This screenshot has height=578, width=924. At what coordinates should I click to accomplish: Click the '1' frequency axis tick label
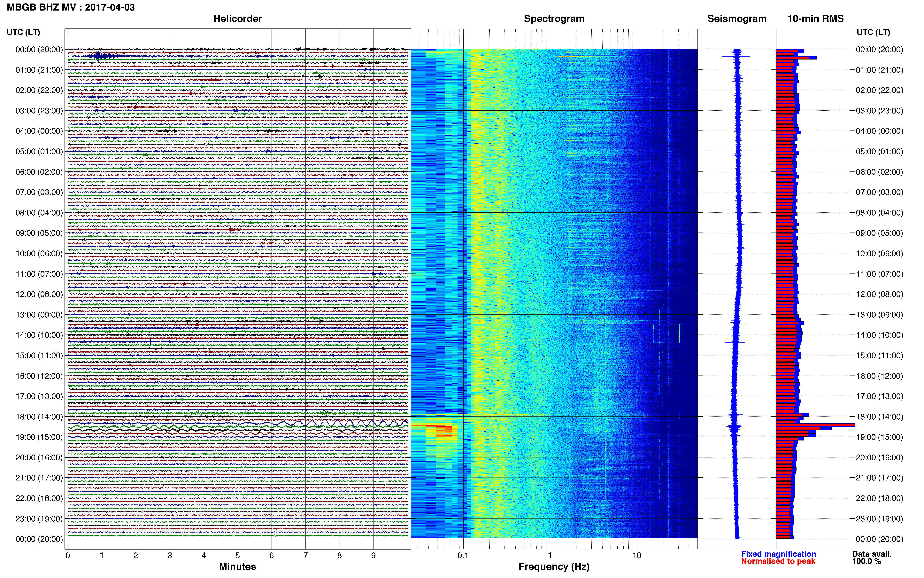tap(550, 555)
